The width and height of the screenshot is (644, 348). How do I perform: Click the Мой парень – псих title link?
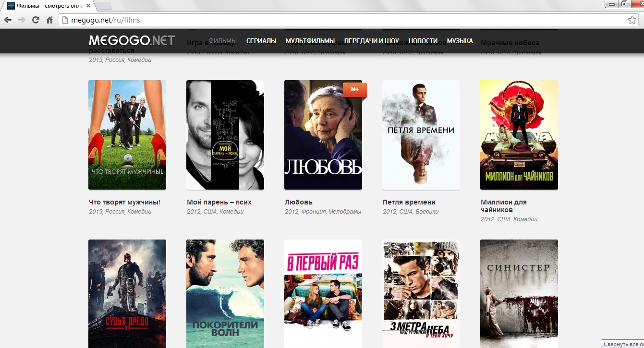[219, 202]
